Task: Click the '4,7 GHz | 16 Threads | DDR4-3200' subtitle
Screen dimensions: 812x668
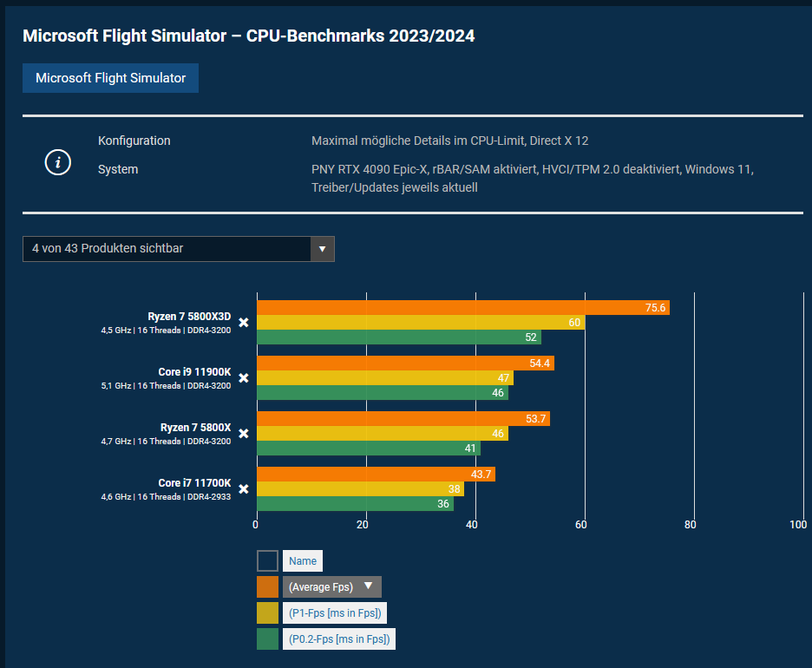Action: (166, 442)
